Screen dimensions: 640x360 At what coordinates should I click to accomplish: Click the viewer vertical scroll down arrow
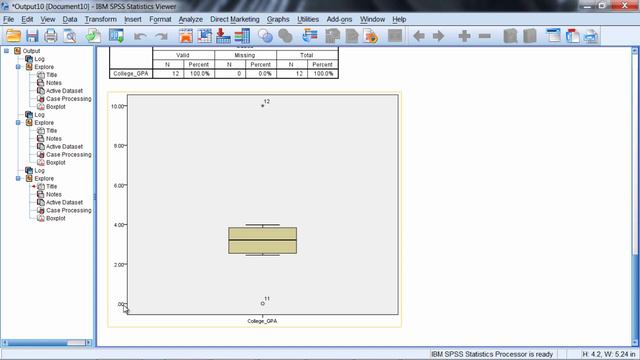(635, 343)
